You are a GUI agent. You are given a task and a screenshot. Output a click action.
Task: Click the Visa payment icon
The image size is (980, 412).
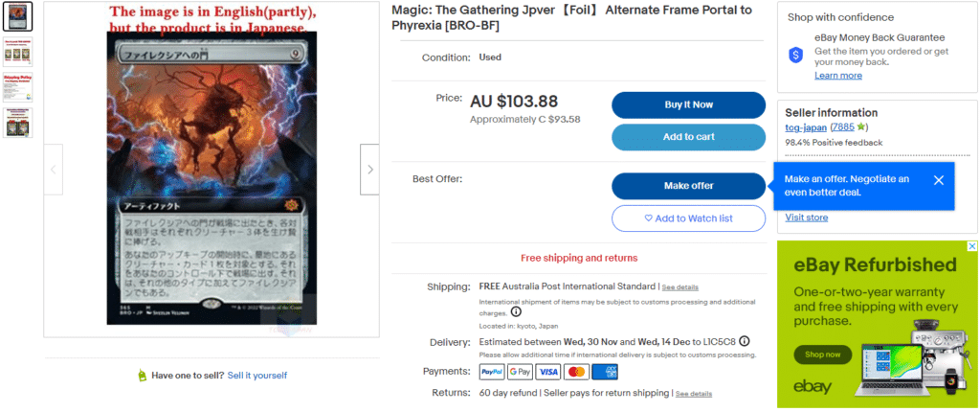point(548,371)
